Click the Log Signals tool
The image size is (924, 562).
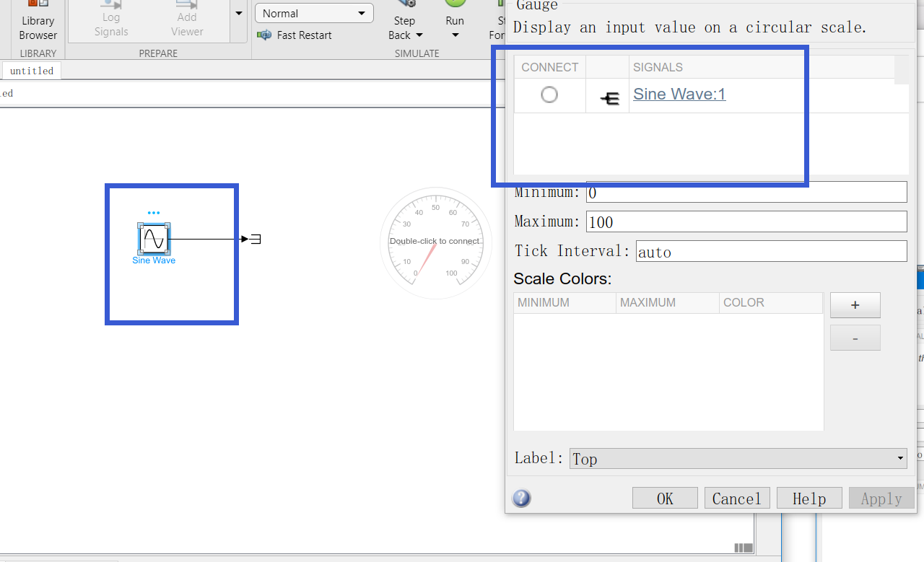tap(111, 20)
